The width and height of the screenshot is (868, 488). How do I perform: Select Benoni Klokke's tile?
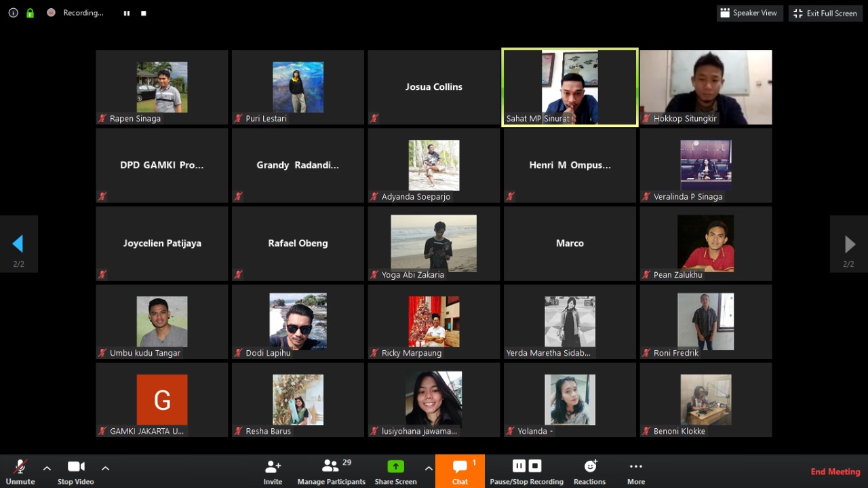pyautogui.click(x=706, y=400)
